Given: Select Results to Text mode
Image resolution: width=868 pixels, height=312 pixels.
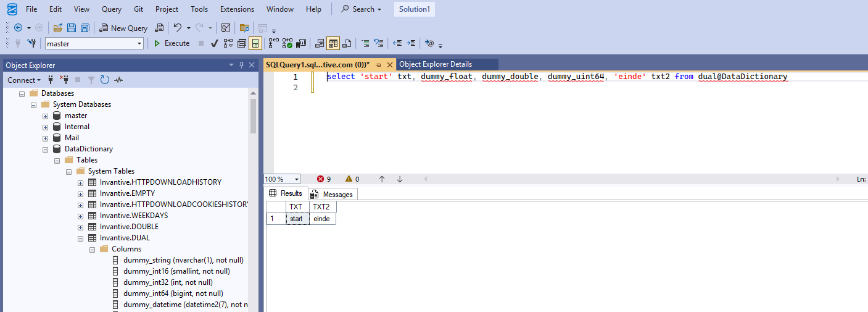Looking at the screenshot, I should [320, 43].
